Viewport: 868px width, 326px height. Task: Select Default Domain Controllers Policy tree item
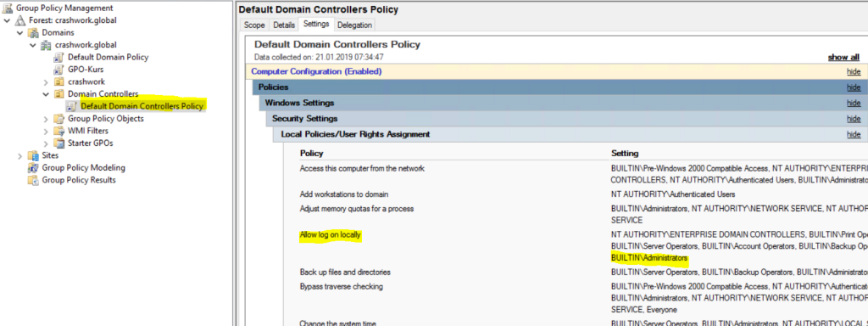coord(142,106)
